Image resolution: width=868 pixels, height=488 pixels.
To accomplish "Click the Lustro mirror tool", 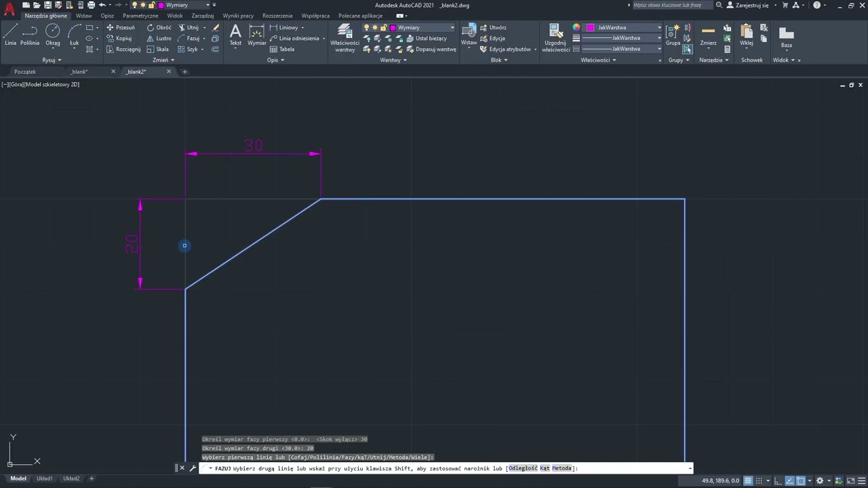I will (x=159, y=39).
